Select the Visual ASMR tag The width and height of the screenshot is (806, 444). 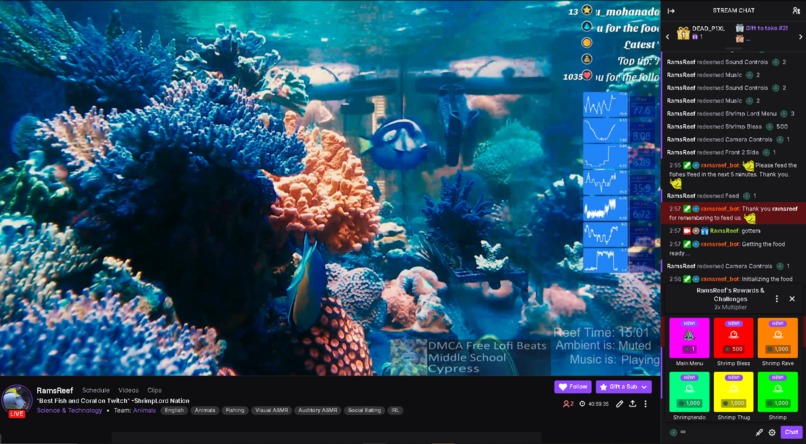click(x=271, y=411)
